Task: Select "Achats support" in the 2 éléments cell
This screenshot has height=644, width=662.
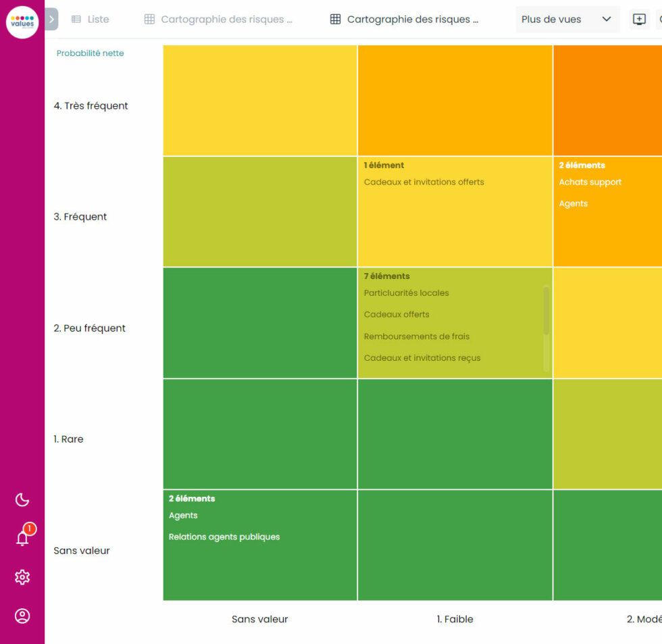Action: pos(590,182)
